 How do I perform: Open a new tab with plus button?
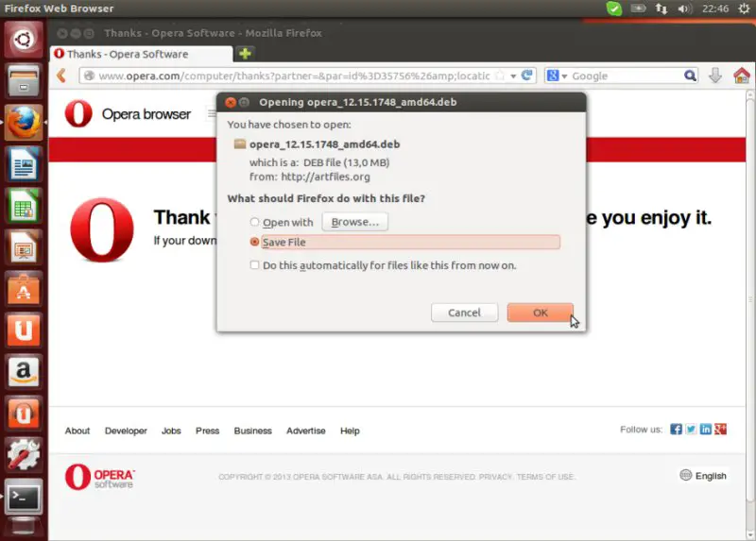tap(245, 54)
